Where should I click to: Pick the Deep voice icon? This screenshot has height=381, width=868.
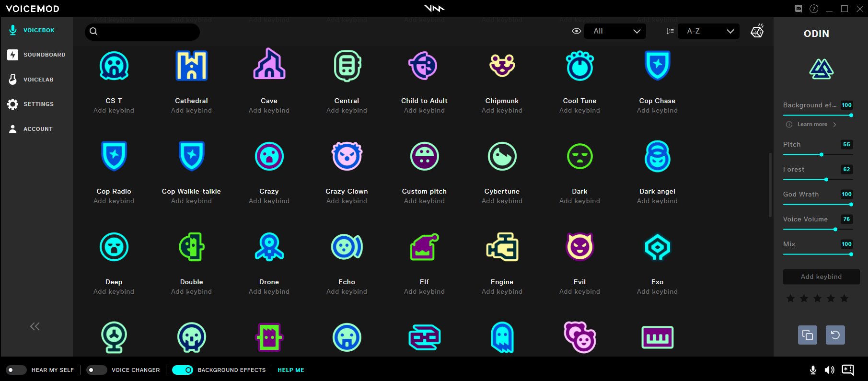tap(114, 247)
